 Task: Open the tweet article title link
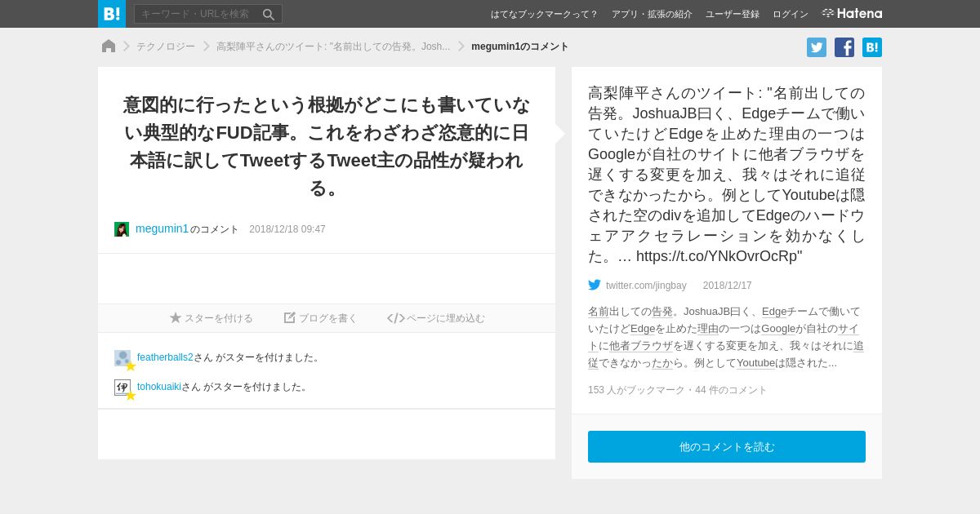click(727, 175)
